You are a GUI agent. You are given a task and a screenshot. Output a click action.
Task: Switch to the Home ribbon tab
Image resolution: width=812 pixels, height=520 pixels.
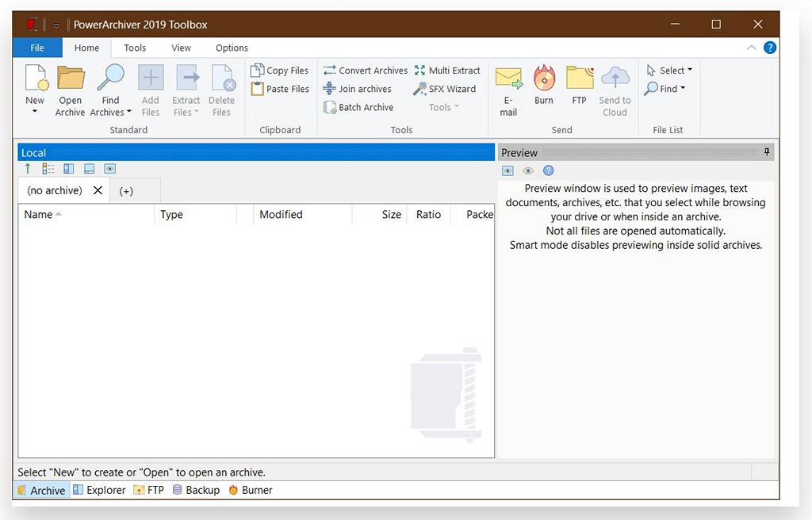click(86, 48)
